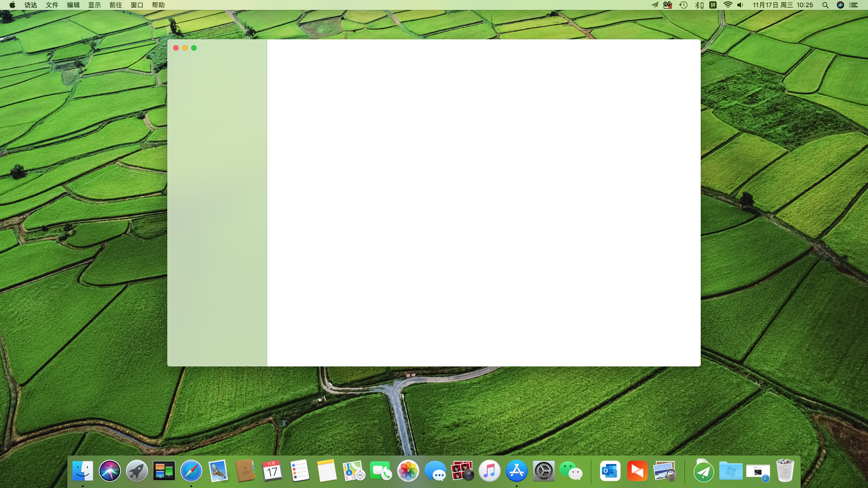868x488 pixels.
Task: Open the Trash in the Dock
Action: coord(785,471)
